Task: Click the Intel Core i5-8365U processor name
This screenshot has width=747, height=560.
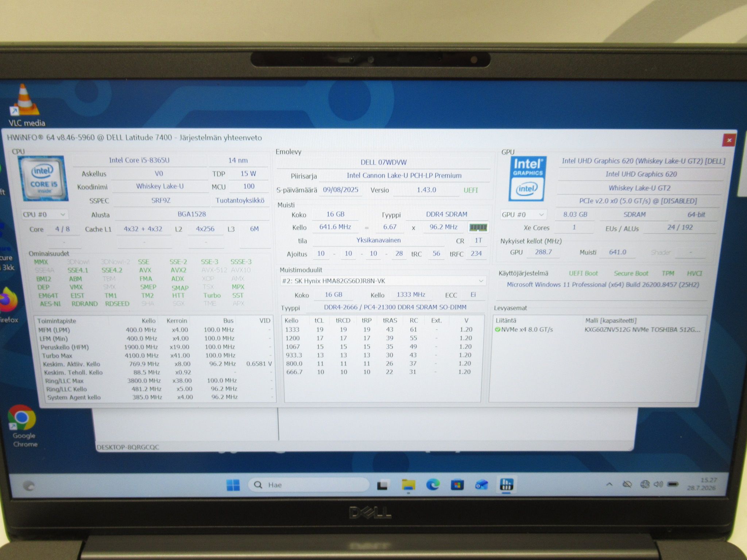Action: (x=139, y=160)
